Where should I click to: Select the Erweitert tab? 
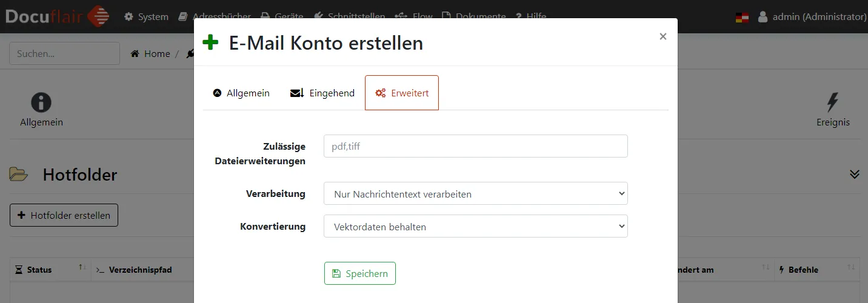click(x=402, y=93)
